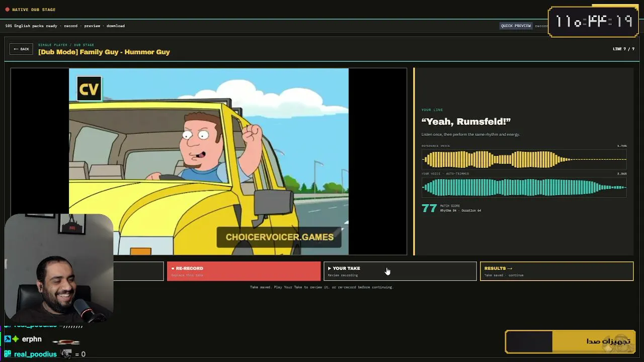
Task: Click the reference voice duration value
Action: point(622,146)
